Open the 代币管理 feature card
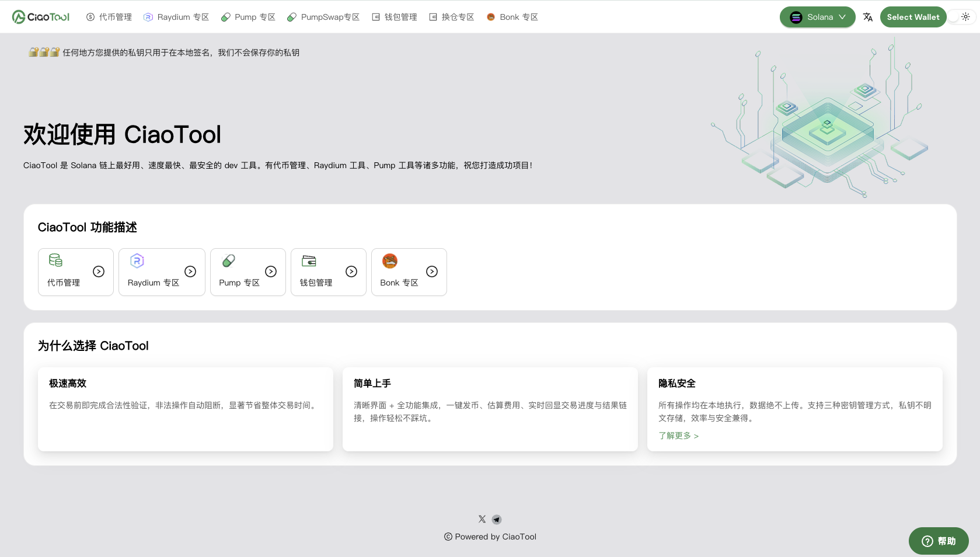 76,272
